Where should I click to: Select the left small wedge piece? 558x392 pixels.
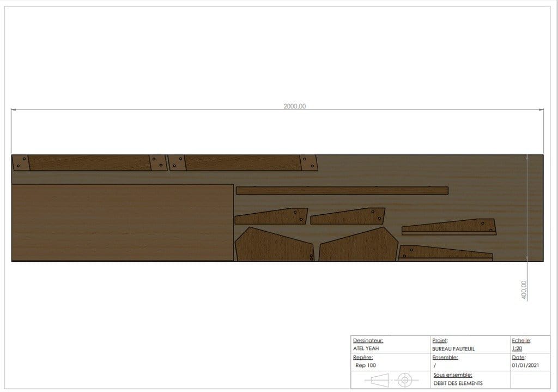coord(271,216)
